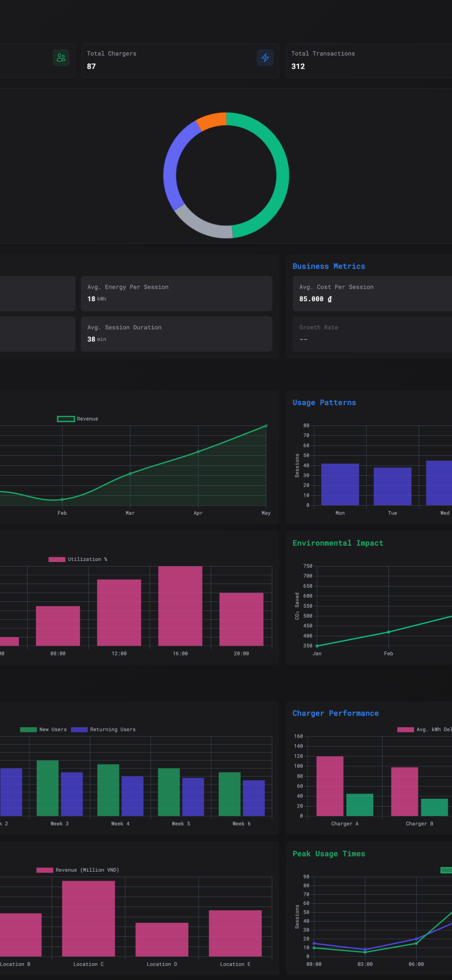Click the orange segment of the donut chart

211,121
